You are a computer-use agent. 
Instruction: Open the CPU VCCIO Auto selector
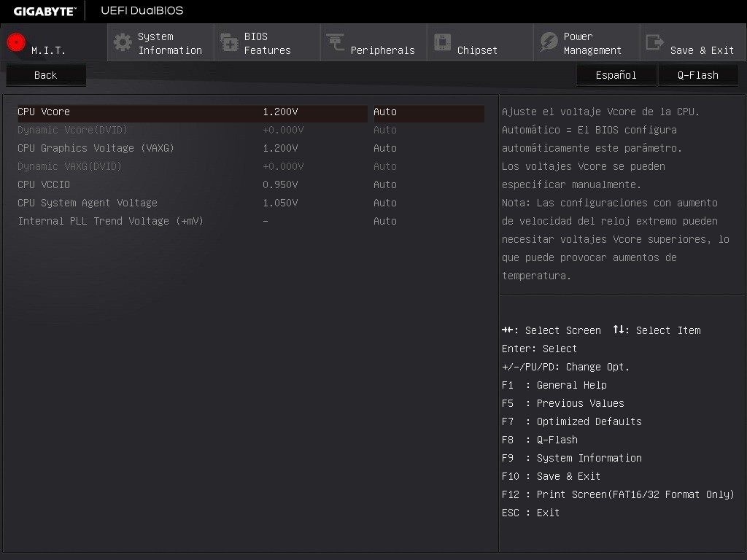[385, 184]
